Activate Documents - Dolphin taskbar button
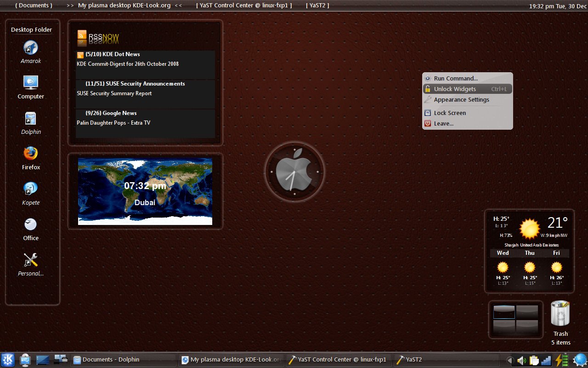The width and height of the screenshot is (588, 368). [x=124, y=360]
